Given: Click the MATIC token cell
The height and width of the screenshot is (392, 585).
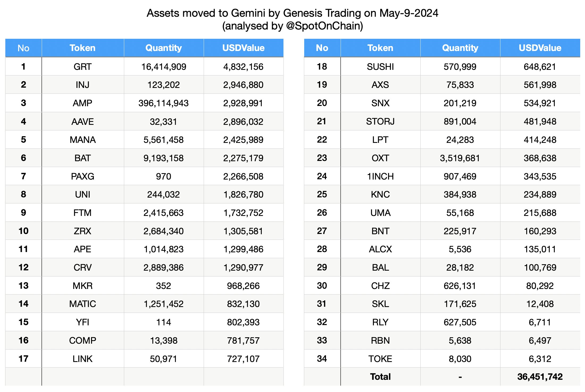Looking at the screenshot, I should point(82,304).
